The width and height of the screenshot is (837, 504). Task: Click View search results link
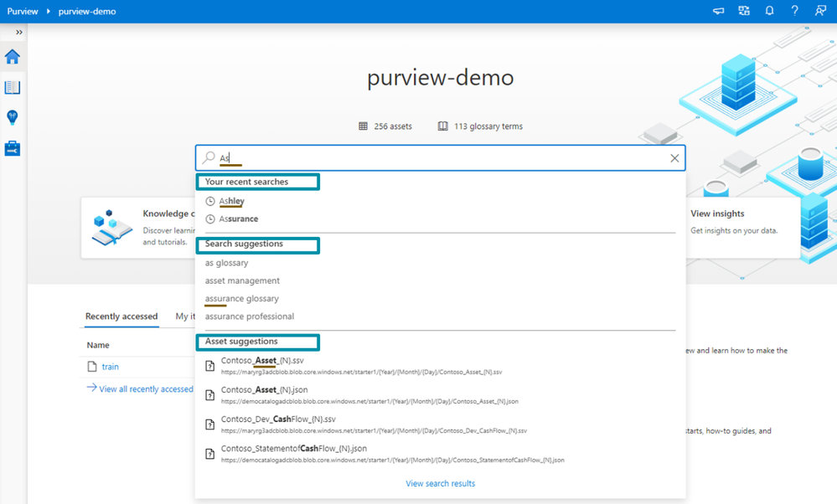click(x=441, y=483)
